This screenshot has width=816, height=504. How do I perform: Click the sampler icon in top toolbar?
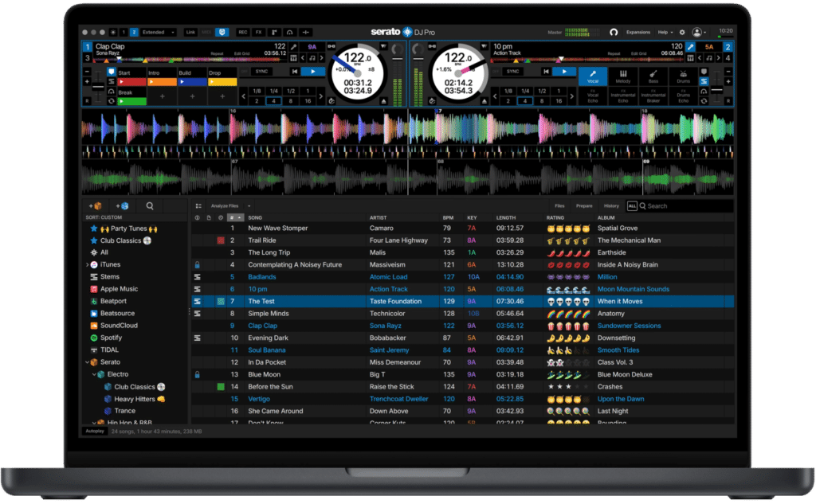click(274, 33)
